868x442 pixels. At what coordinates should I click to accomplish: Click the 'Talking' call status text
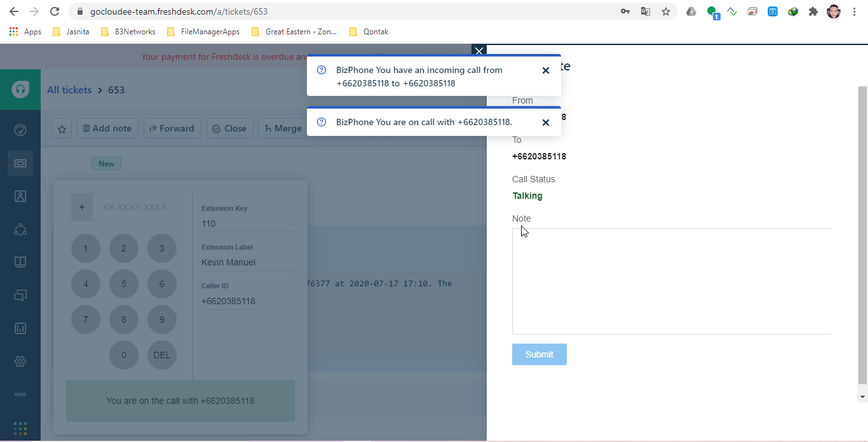[x=527, y=196]
